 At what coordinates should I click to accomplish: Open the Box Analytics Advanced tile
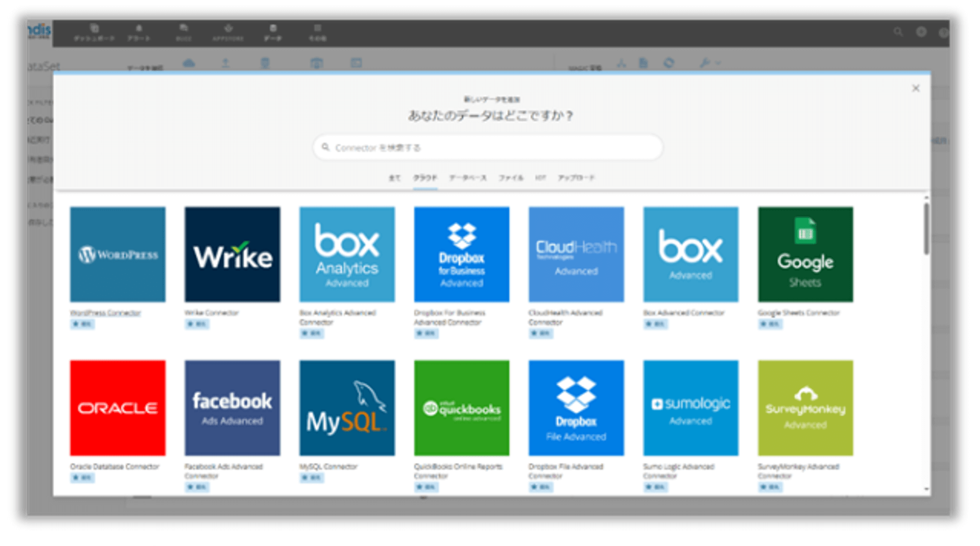(347, 254)
